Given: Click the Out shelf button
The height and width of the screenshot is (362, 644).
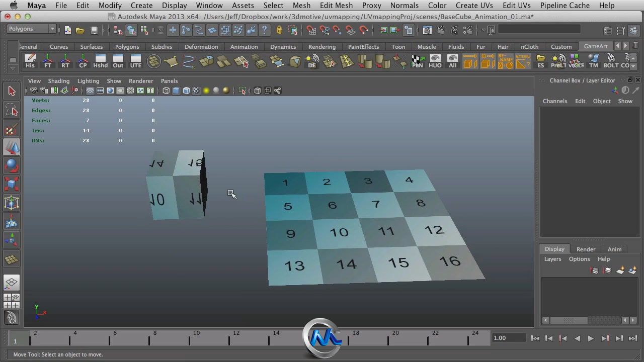Looking at the screenshot, I should pyautogui.click(x=118, y=61).
